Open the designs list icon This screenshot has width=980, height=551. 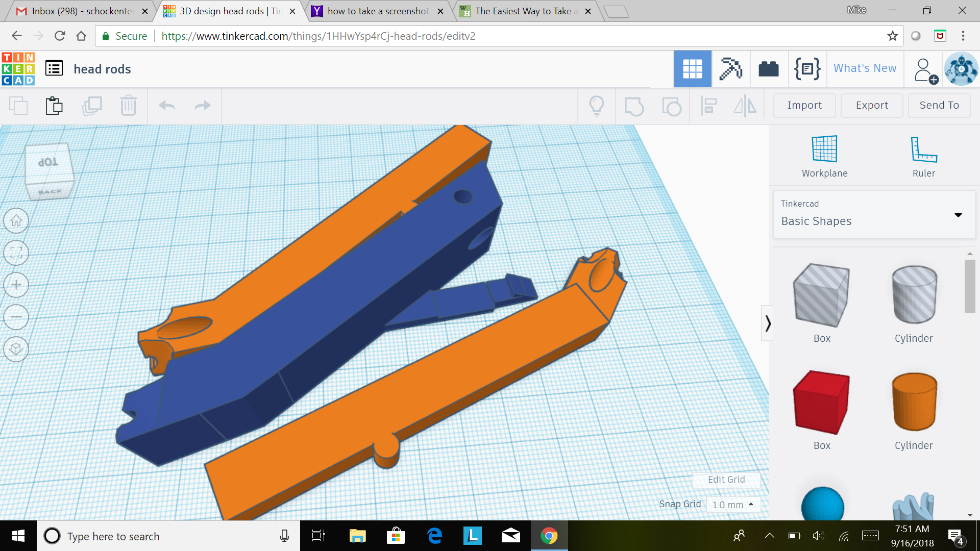[x=54, y=68]
